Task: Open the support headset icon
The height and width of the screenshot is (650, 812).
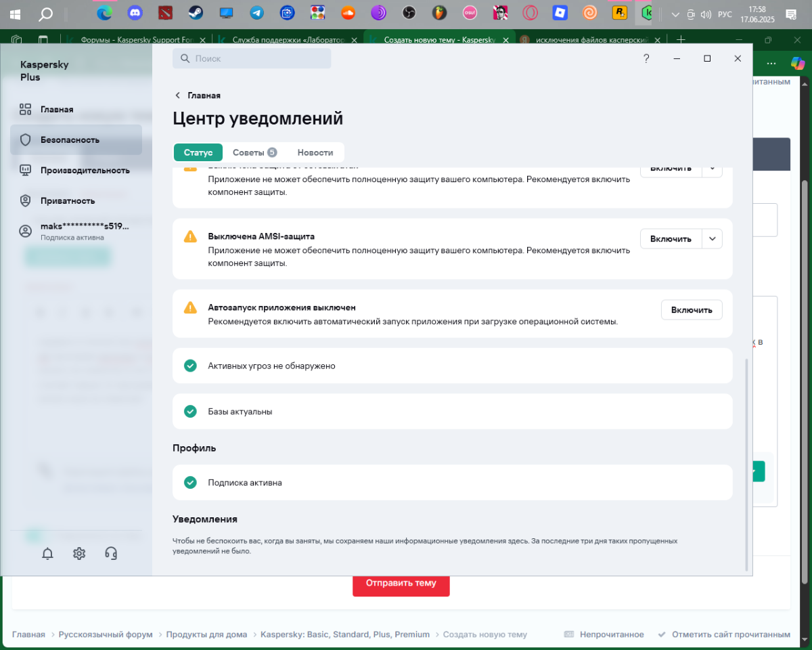Action: [112, 553]
